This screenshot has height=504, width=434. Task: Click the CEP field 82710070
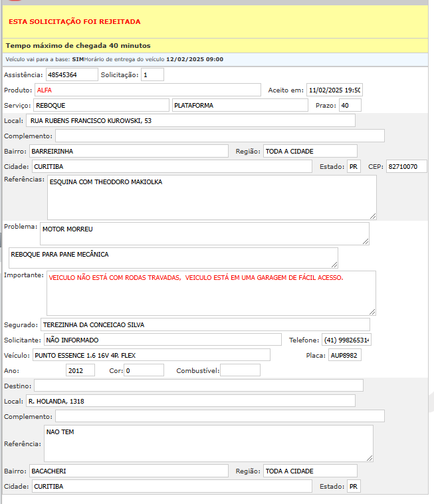click(x=406, y=166)
